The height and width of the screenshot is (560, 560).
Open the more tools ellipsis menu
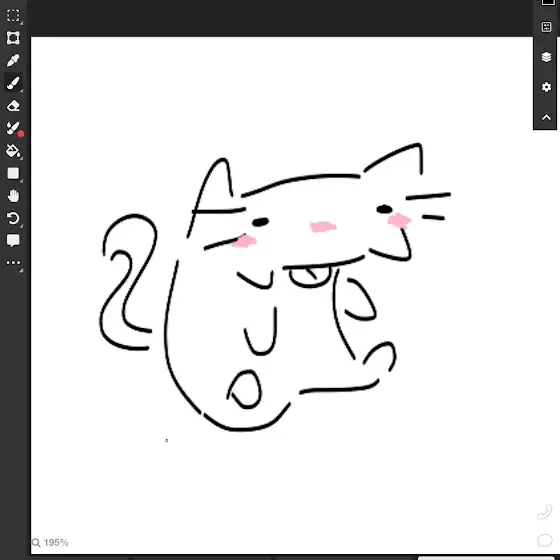(13, 263)
